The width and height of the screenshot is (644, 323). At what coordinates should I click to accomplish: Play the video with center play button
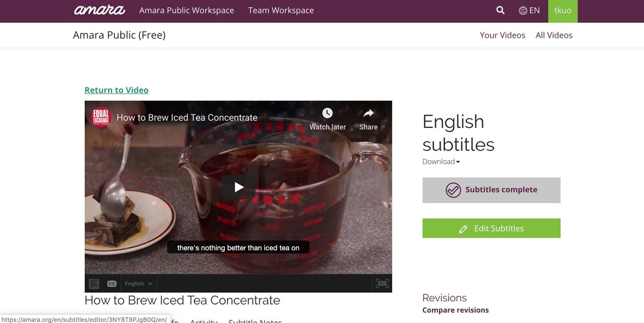pyautogui.click(x=239, y=187)
